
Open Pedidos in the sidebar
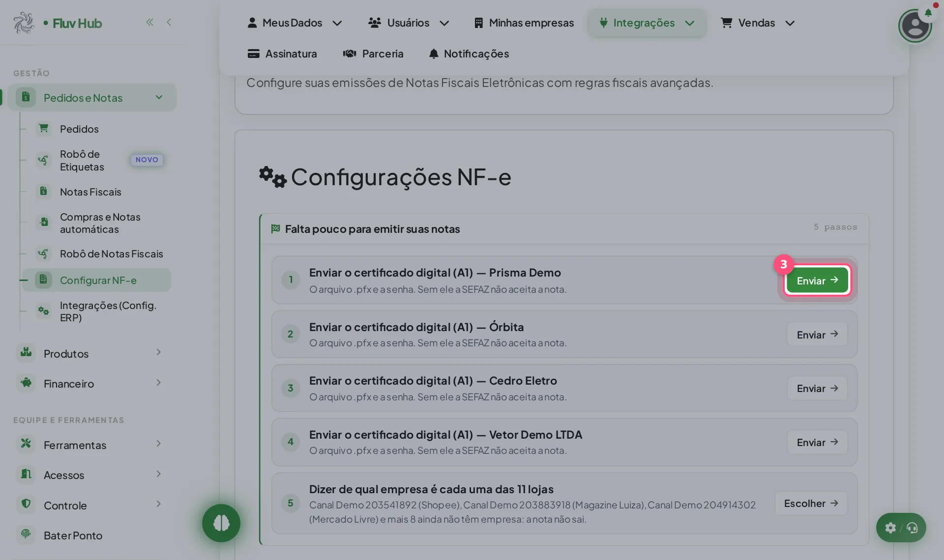[79, 129]
